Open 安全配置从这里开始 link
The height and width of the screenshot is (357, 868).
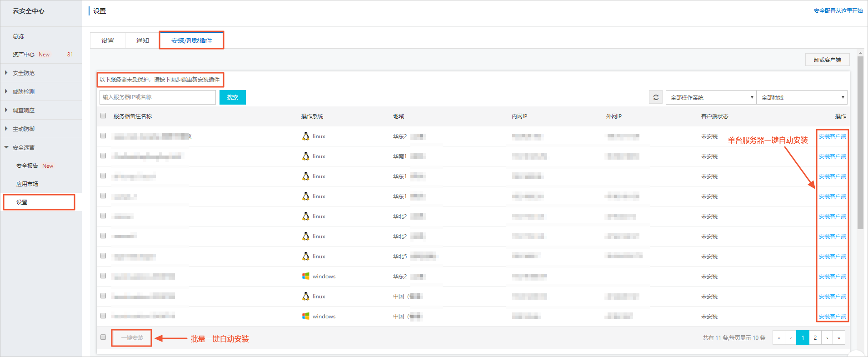click(x=838, y=10)
